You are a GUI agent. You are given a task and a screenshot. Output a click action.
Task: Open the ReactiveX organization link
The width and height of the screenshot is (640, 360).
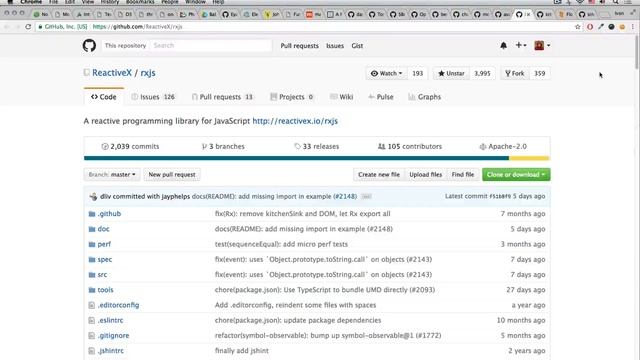(112, 73)
